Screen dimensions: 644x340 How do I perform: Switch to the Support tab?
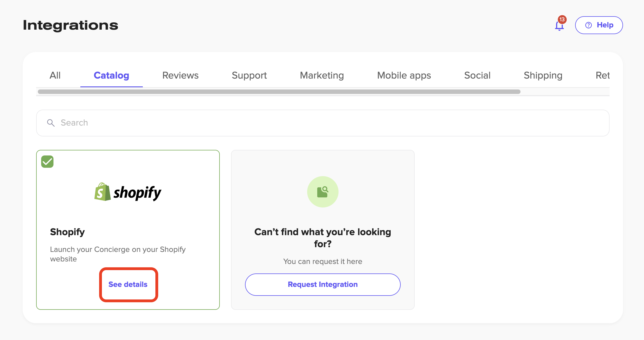tap(249, 75)
